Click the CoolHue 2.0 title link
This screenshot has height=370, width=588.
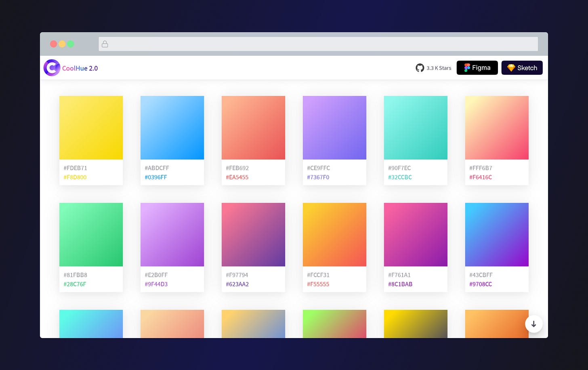click(80, 68)
